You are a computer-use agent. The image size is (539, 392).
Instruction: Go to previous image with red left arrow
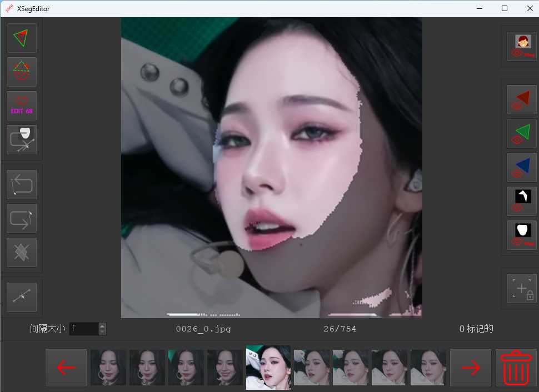coord(66,368)
